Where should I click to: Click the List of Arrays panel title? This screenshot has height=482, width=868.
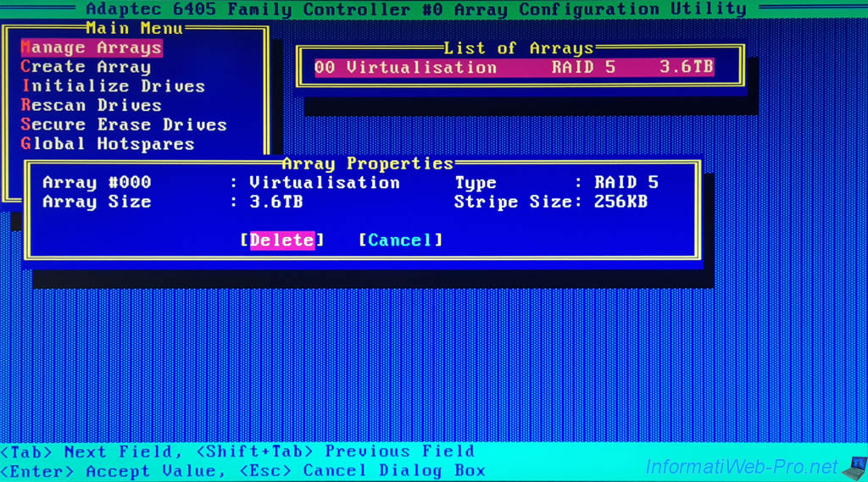(519, 48)
